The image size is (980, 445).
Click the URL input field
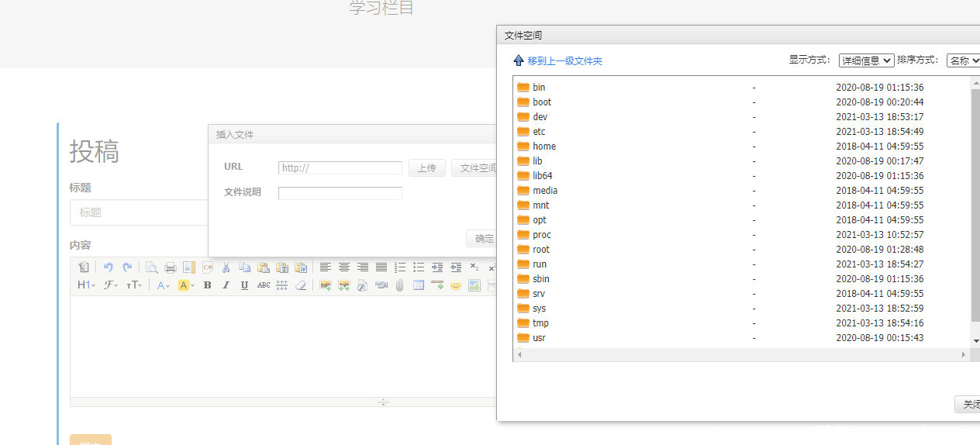(340, 168)
